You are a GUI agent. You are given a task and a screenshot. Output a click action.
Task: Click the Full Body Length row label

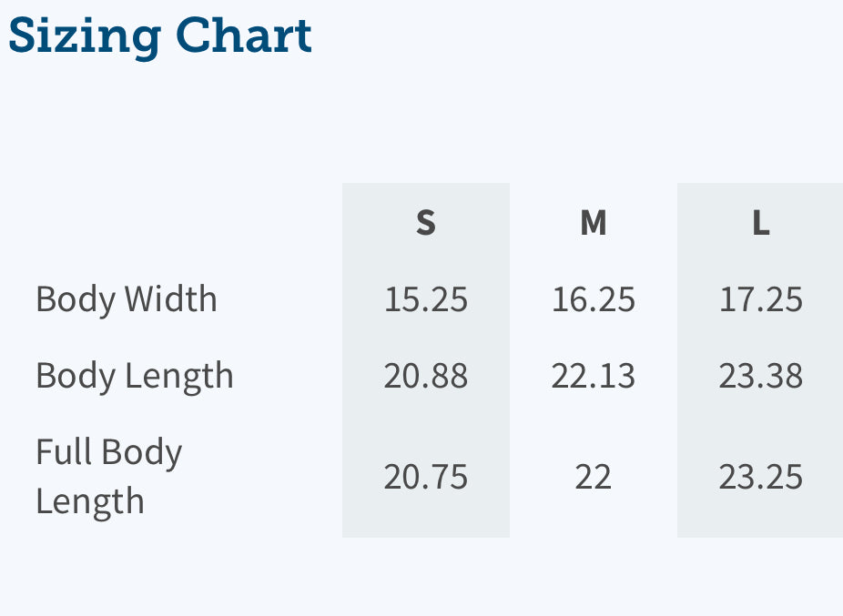point(109,476)
